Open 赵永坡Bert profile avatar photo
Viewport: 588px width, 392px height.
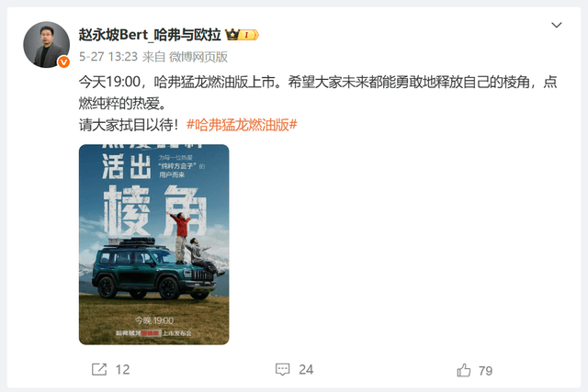[x=47, y=45]
